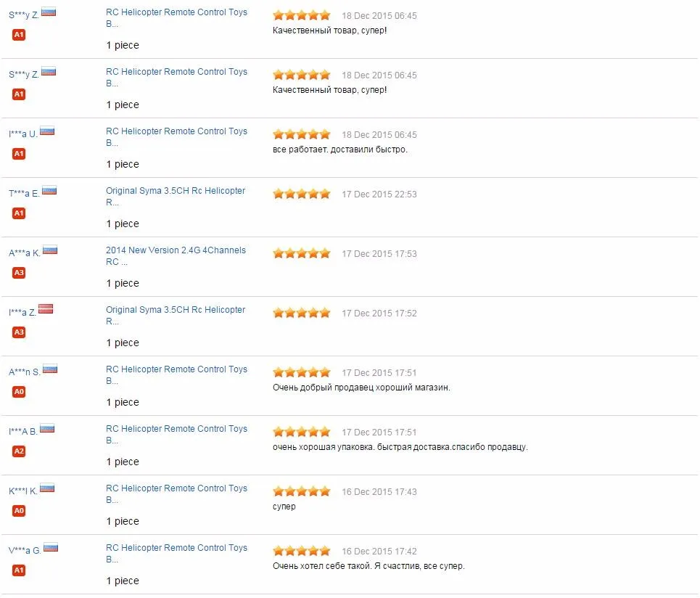The image size is (700, 598).
Task: Open the first 'RC Helicopter Remote Control Toys' link
Action: click(x=176, y=18)
